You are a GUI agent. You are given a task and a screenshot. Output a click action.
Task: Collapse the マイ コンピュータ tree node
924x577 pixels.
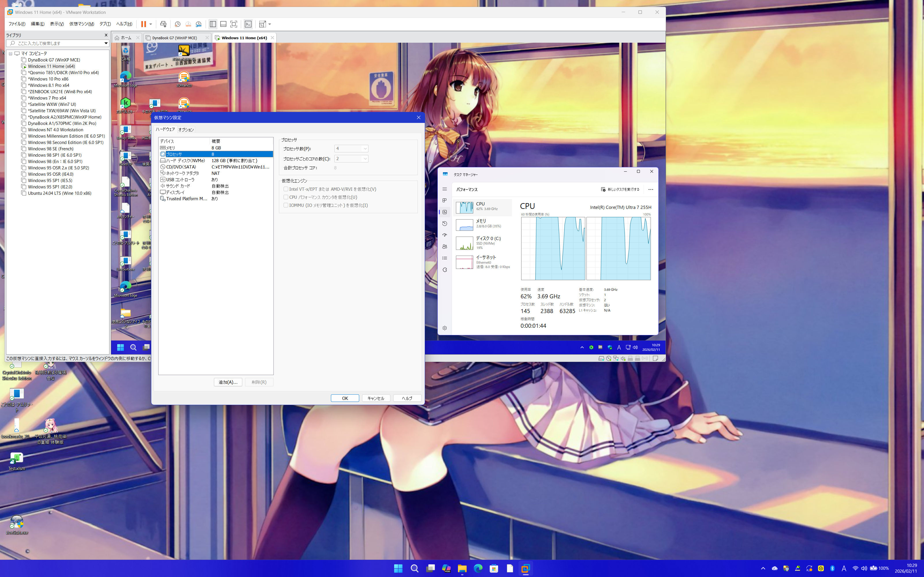click(11, 53)
